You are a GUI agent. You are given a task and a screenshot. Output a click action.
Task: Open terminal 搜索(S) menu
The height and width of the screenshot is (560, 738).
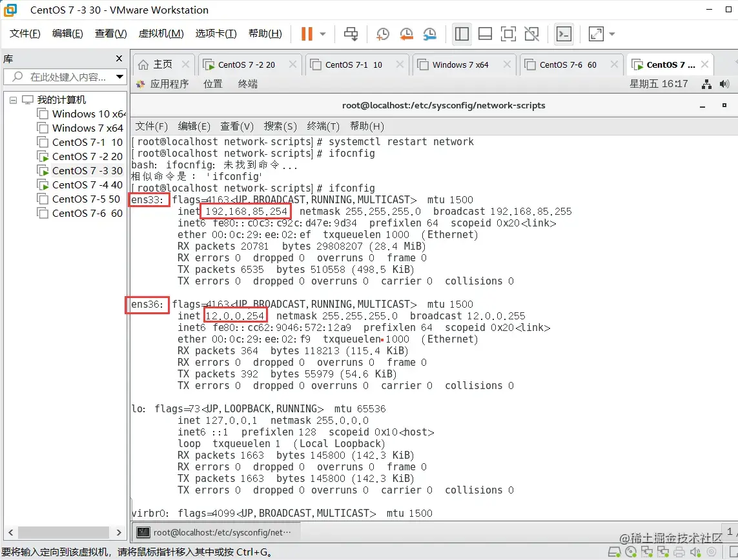[x=280, y=126]
